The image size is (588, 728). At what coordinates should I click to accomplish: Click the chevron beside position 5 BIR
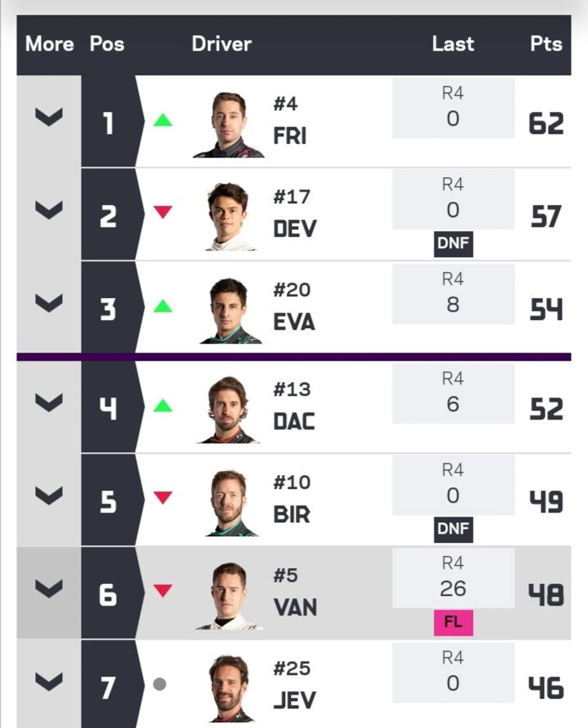(x=49, y=495)
